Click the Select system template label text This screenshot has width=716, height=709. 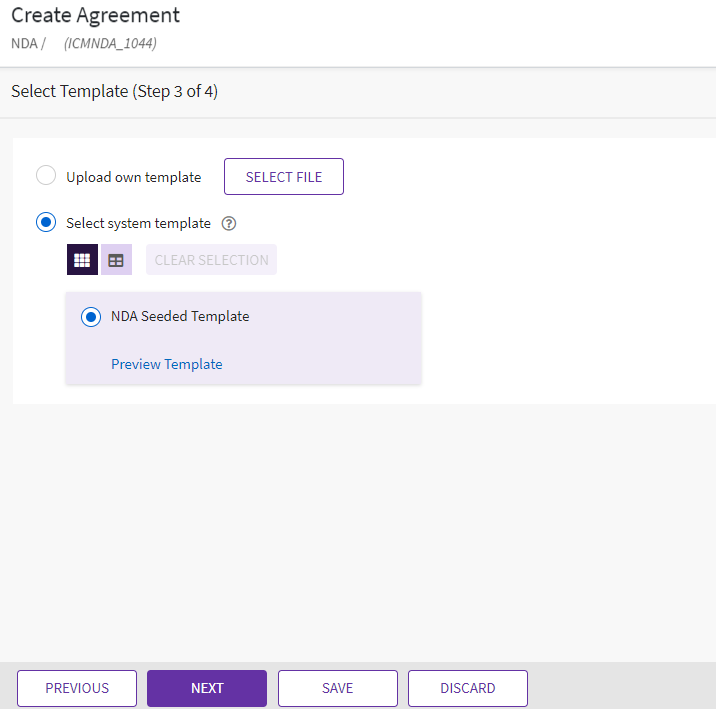(x=138, y=223)
